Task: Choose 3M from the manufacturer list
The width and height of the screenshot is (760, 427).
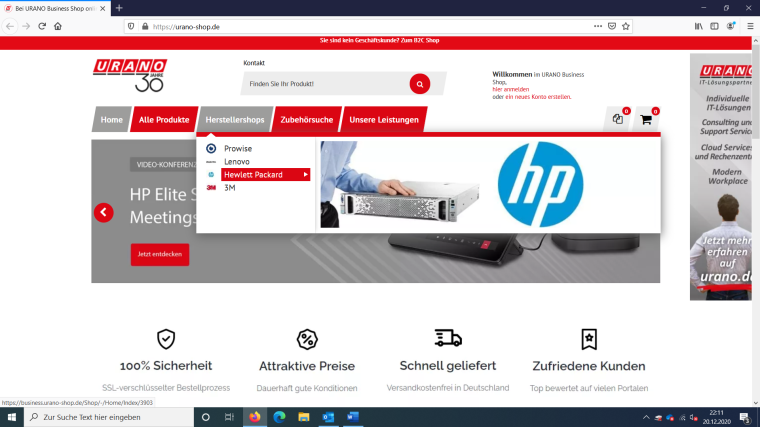Action: tap(230, 187)
